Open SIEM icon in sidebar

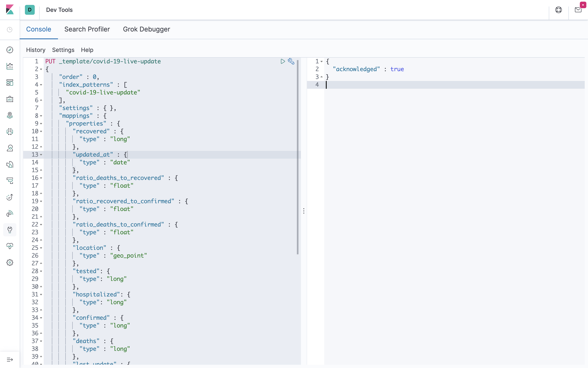10,213
